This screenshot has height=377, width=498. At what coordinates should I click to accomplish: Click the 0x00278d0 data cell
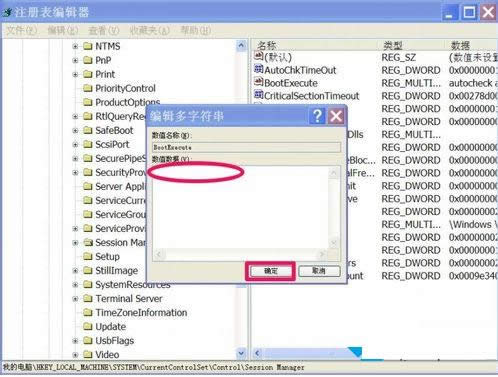[473, 96]
